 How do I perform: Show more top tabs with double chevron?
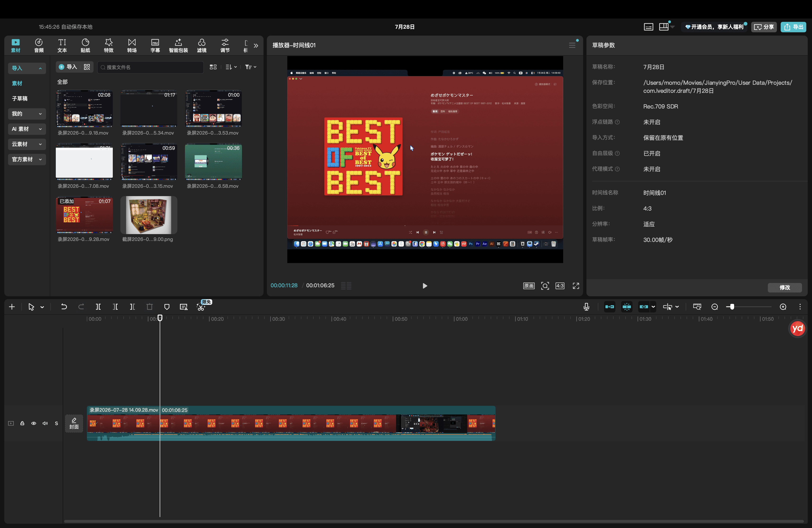click(x=256, y=45)
